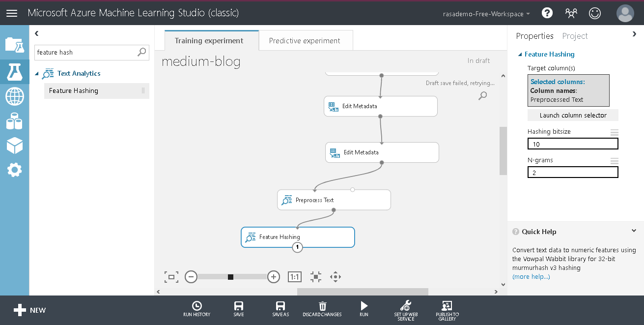This screenshot has width=644, height=325.
Task: Click the canvas scroll right arrow
Action: point(496,292)
